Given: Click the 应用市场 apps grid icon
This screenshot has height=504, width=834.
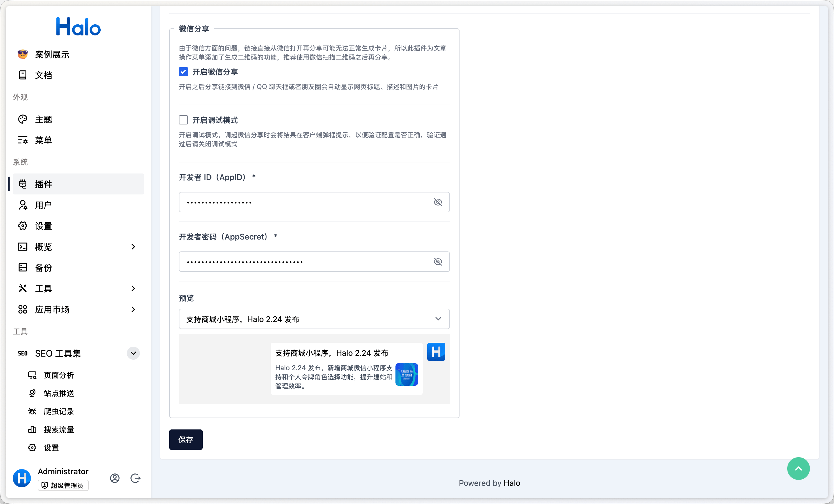Looking at the screenshot, I should pyautogui.click(x=23, y=309).
